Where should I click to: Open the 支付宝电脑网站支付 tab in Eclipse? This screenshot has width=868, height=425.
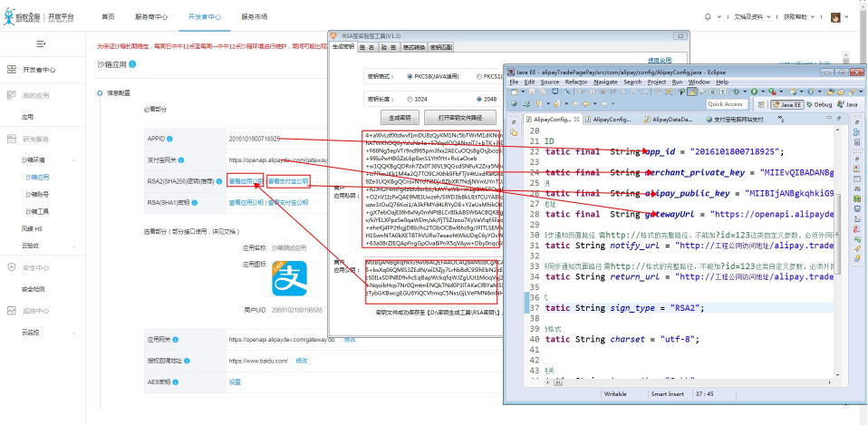click(x=735, y=119)
